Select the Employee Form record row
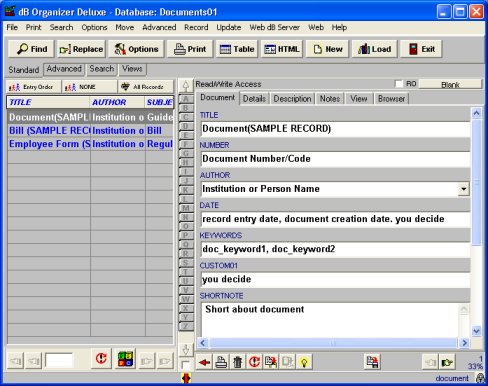This screenshot has width=488, height=386. [90, 144]
